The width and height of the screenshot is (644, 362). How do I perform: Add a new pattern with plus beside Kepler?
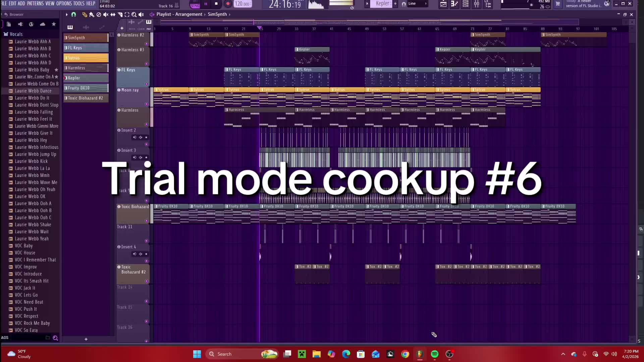[x=395, y=4]
